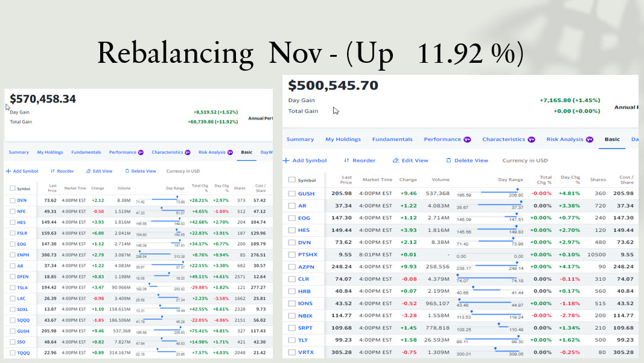644x363 pixels.
Task: Click the Day Range bar for TSLA
Action: [x=160, y=286]
